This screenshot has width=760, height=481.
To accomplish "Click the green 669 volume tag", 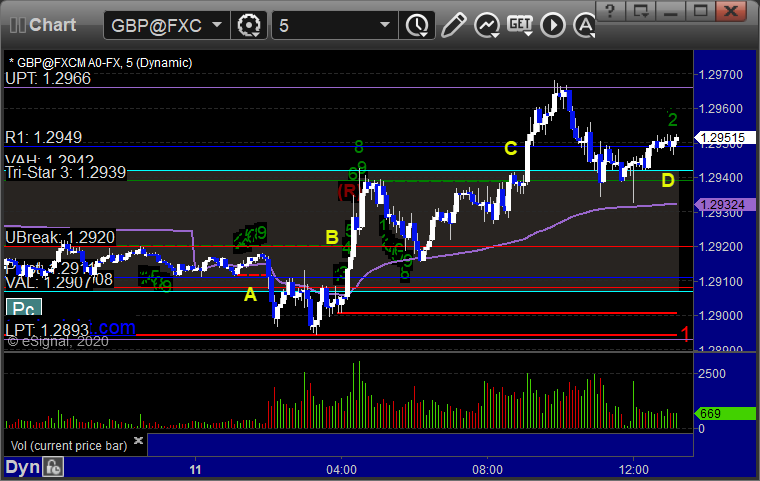I will point(725,414).
